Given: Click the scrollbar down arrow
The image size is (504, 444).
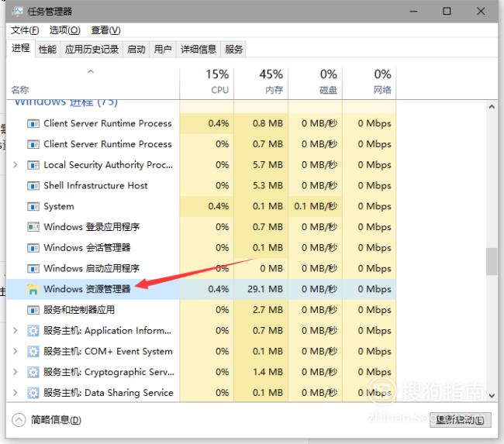Looking at the screenshot, I should [492, 395].
